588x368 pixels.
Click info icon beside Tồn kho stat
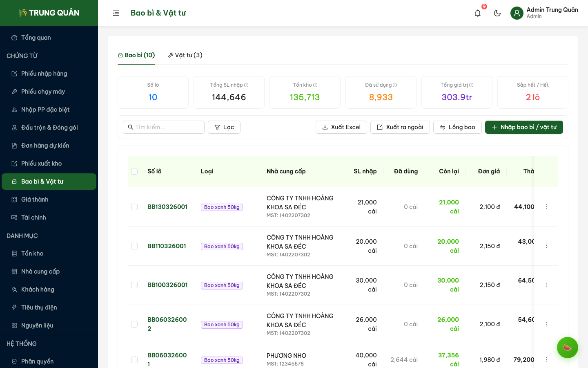[315, 85]
